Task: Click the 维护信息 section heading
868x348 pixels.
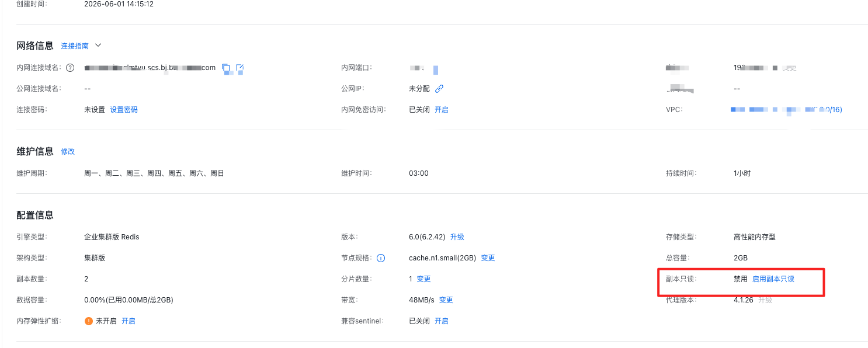Action: [35, 152]
